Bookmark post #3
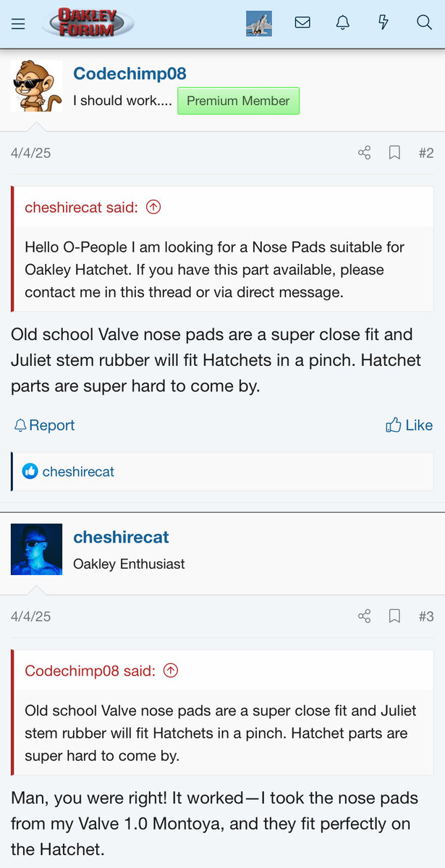 [x=394, y=616]
